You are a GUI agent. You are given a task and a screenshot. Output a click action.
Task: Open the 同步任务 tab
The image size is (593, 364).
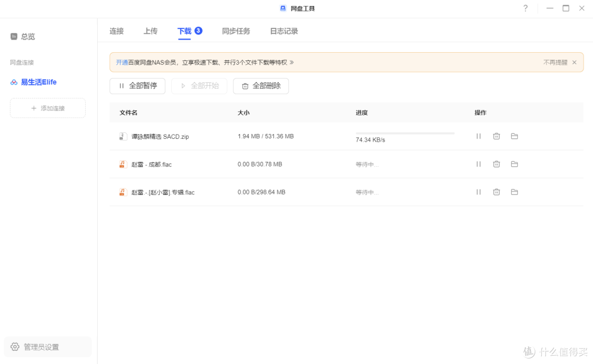[x=236, y=31]
